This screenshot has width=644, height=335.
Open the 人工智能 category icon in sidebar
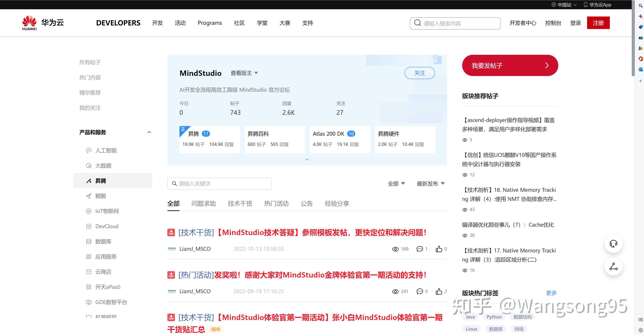89,150
